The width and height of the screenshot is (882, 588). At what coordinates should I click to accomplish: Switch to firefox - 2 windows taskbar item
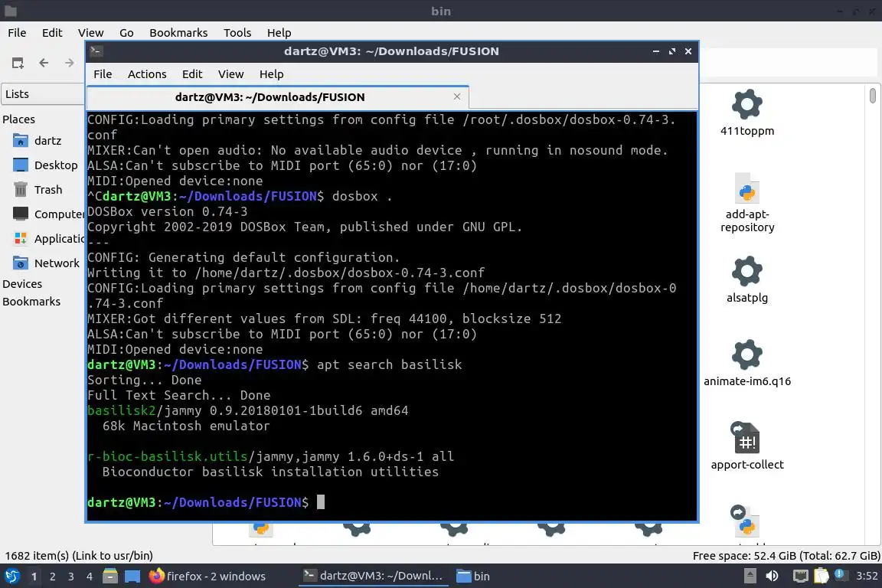coord(207,577)
